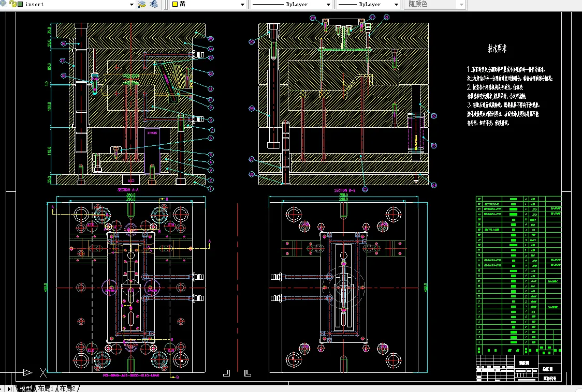Open the linetype ByLayer dropdown
The image size is (582, 392).
328,4
